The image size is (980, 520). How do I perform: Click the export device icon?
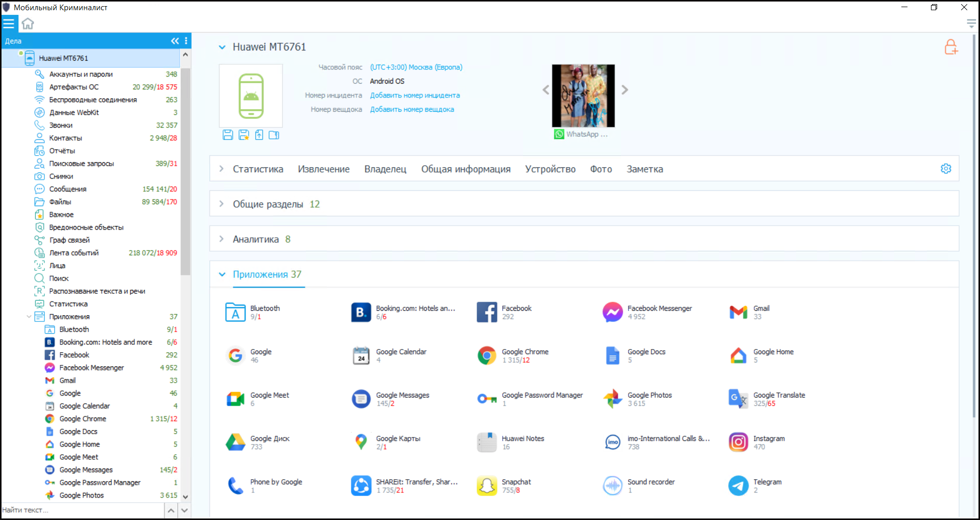(259, 135)
